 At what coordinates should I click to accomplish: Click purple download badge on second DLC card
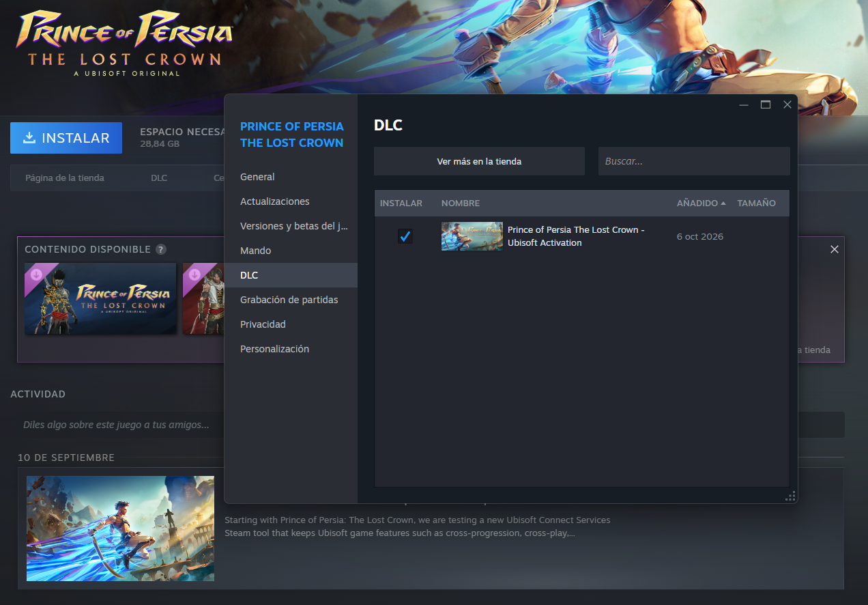(194, 275)
